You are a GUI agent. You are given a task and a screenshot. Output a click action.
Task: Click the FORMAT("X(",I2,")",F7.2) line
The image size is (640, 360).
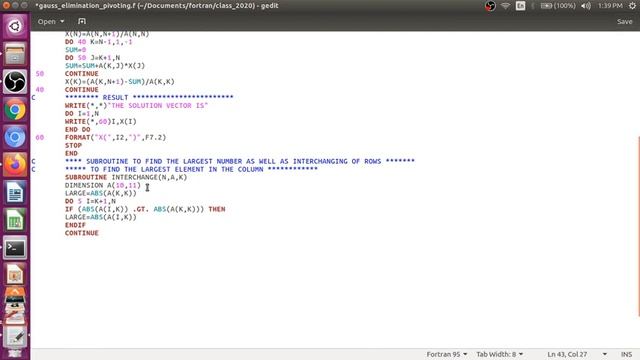[x=116, y=138]
